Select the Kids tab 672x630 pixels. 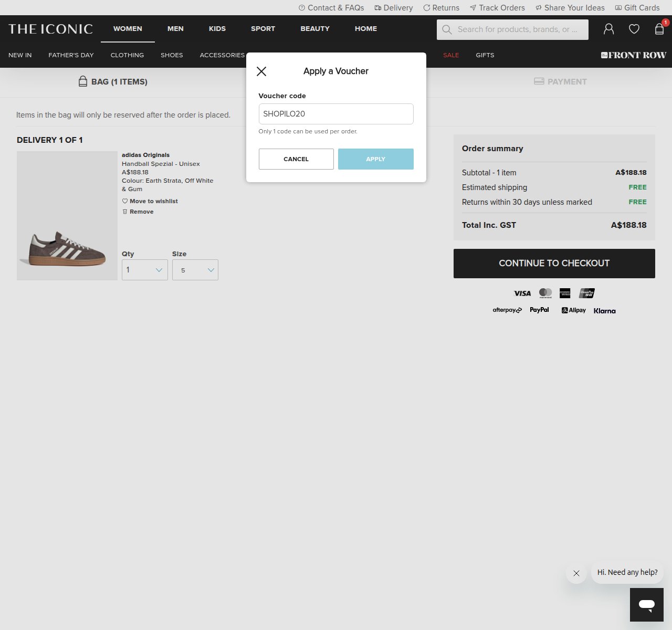pyautogui.click(x=217, y=29)
